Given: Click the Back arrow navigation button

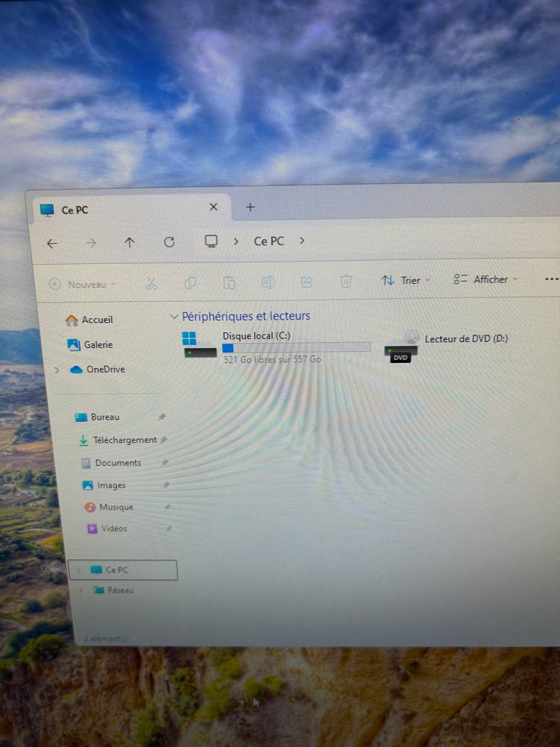Looking at the screenshot, I should coord(52,243).
